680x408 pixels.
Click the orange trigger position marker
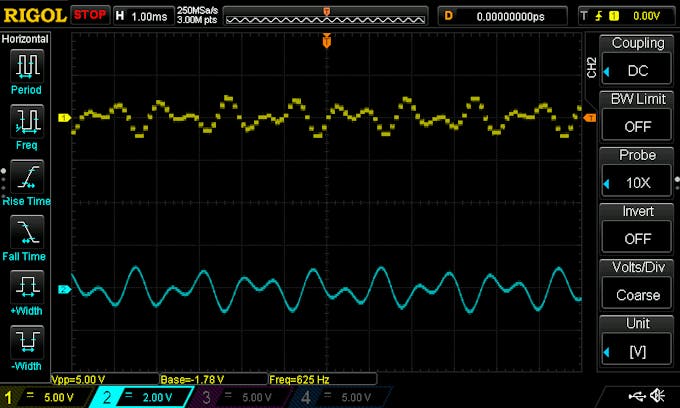(x=325, y=41)
